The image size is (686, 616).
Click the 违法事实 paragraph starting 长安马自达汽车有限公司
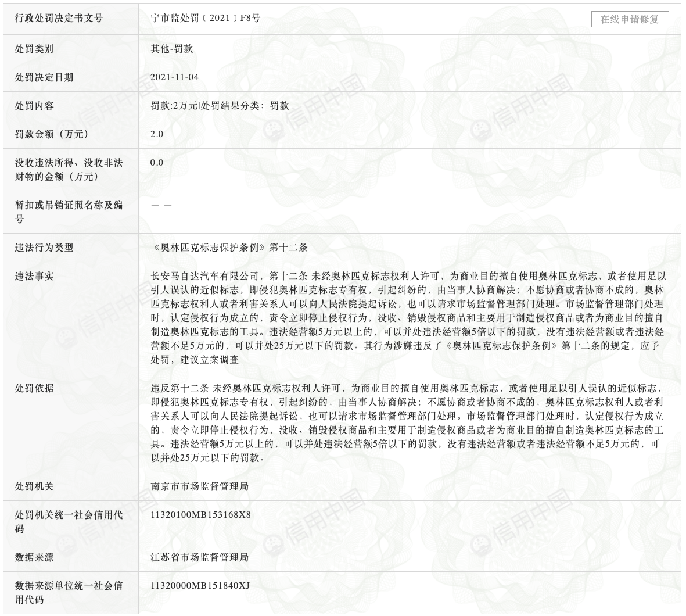(x=408, y=318)
